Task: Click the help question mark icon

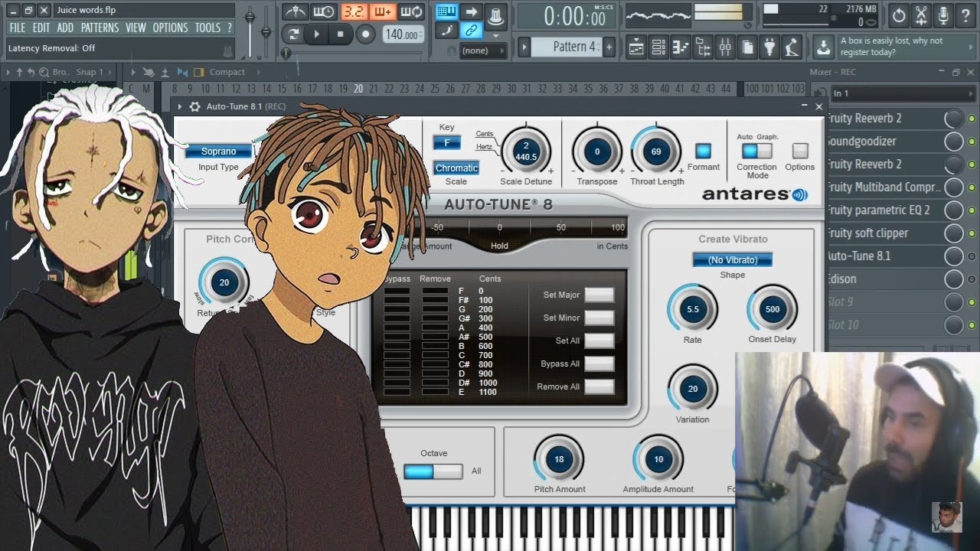Action: (966, 15)
